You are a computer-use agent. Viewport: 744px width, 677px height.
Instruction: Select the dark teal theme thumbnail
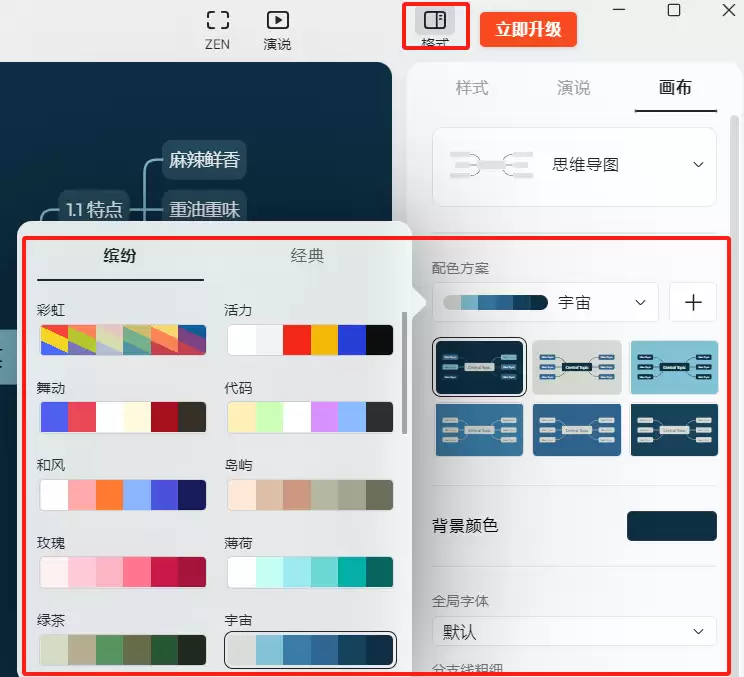point(674,430)
